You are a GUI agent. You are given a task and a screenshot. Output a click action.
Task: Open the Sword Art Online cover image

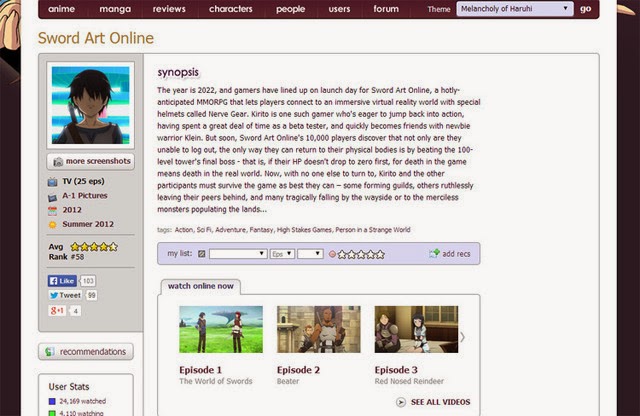tap(91, 105)
